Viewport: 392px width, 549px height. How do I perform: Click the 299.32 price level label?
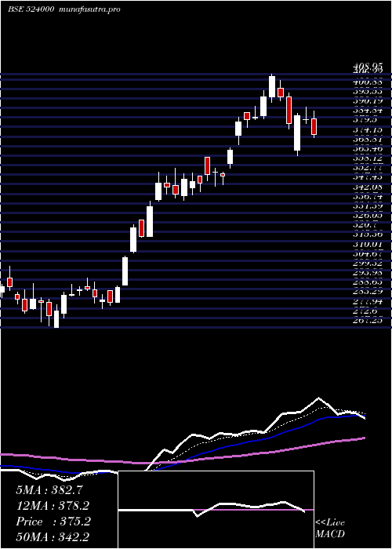[x=368, y=264]
